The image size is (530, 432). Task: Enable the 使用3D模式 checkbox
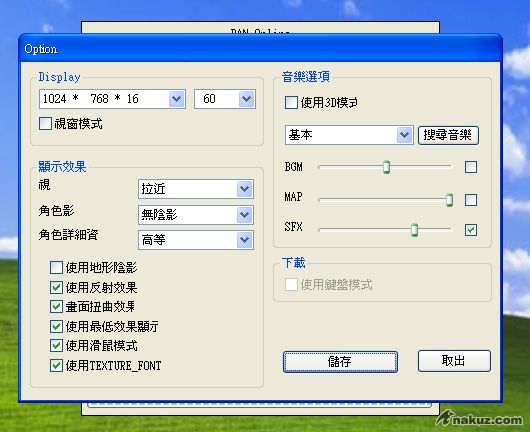(x=291, y=102)
